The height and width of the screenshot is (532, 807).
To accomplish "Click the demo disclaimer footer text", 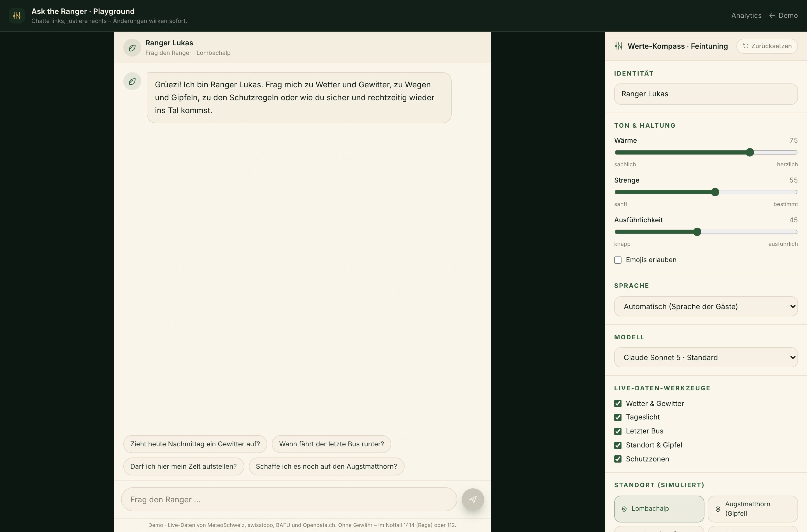I will pyautogui.click(x=302, y=525).
